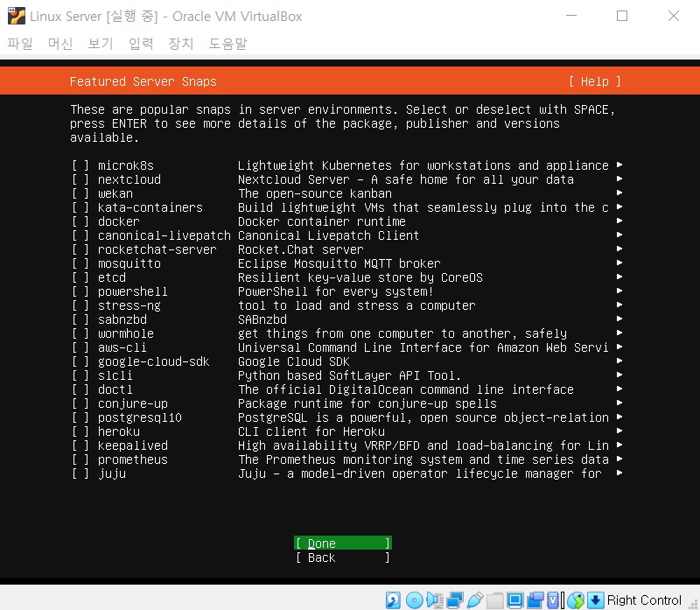Select the doctl snap name

[115, 389]
